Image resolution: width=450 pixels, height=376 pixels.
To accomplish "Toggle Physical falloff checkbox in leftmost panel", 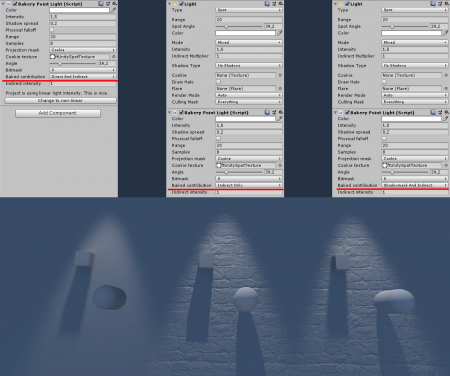I will [52, 30].
